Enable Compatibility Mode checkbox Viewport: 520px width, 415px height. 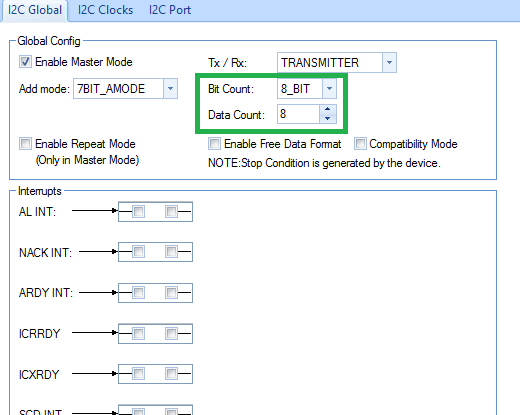(x=360, y=144)
